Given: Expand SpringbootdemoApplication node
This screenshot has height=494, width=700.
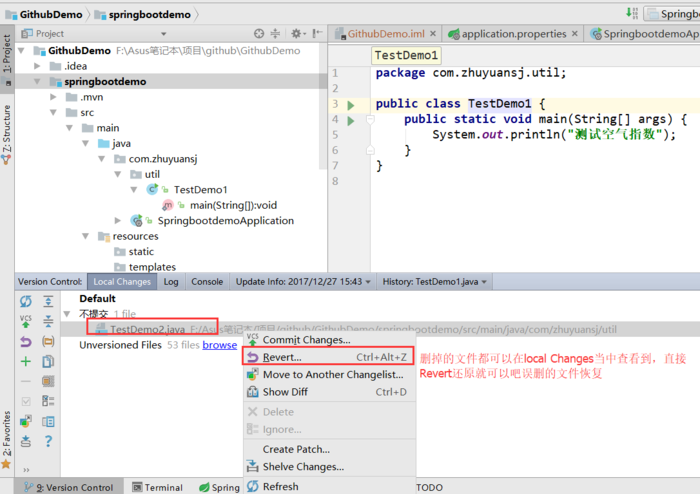Looking at the screenshot, I should coord(118,220).
